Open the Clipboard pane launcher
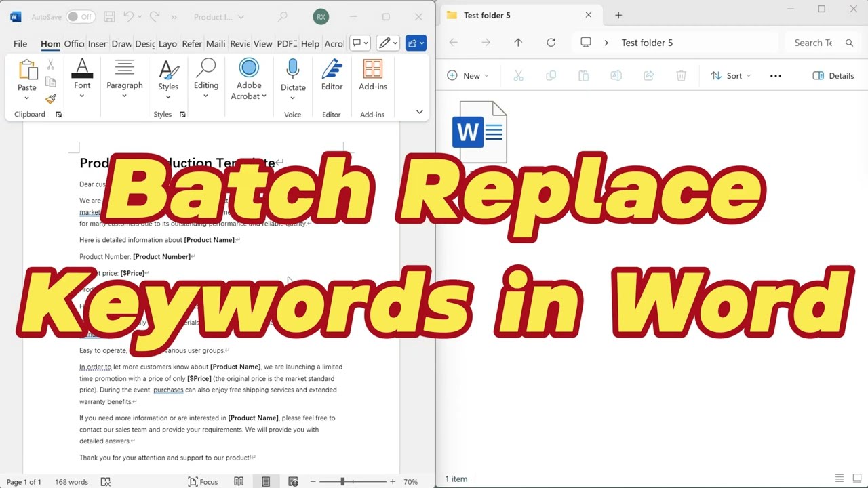The image size is (868, 488). [x=58, y=115]
